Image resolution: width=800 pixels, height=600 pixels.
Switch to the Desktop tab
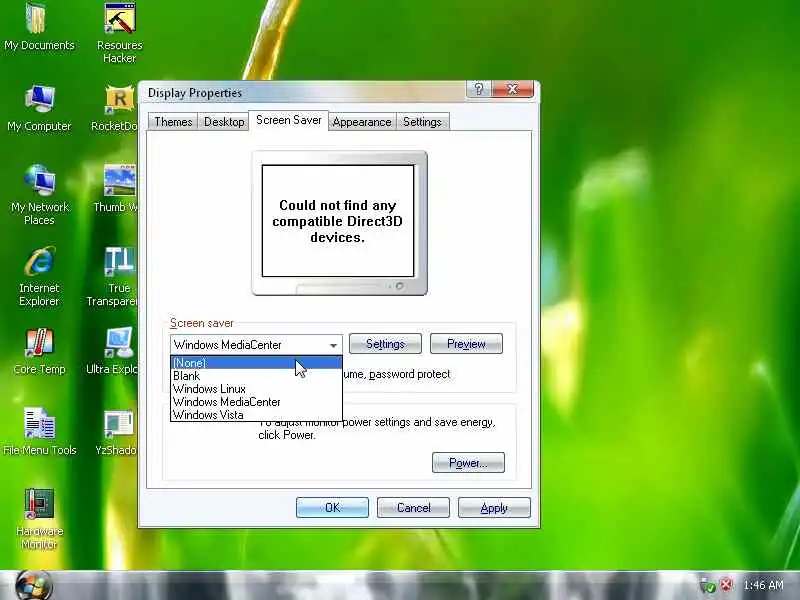[x=224, y=122]
